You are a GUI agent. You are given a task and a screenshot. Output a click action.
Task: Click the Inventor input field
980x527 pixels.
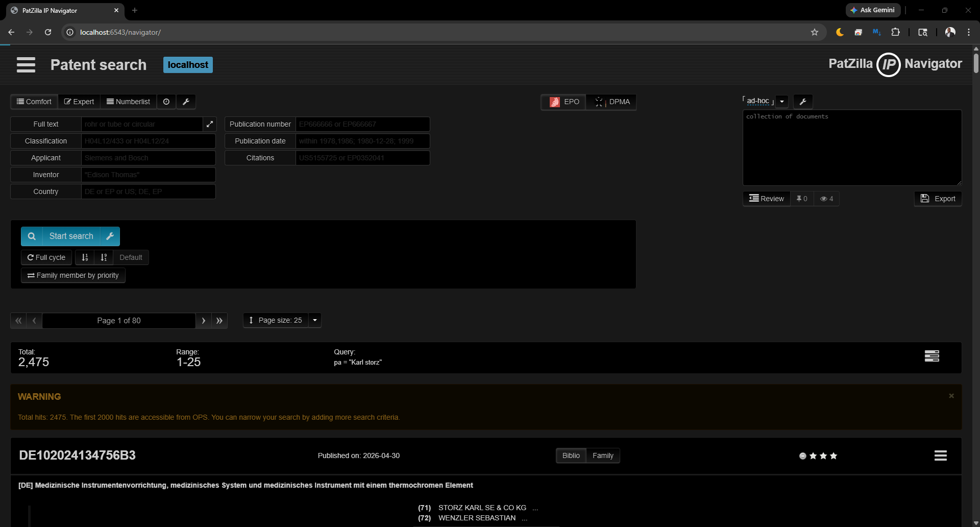(x=148, y=175)
